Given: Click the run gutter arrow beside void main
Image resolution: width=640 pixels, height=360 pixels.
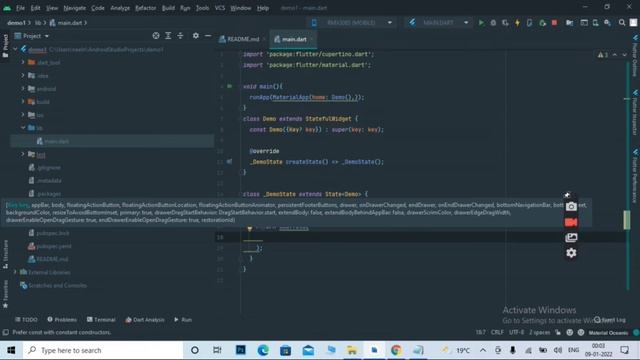Looking at the screenshot, I should [230, 86].
